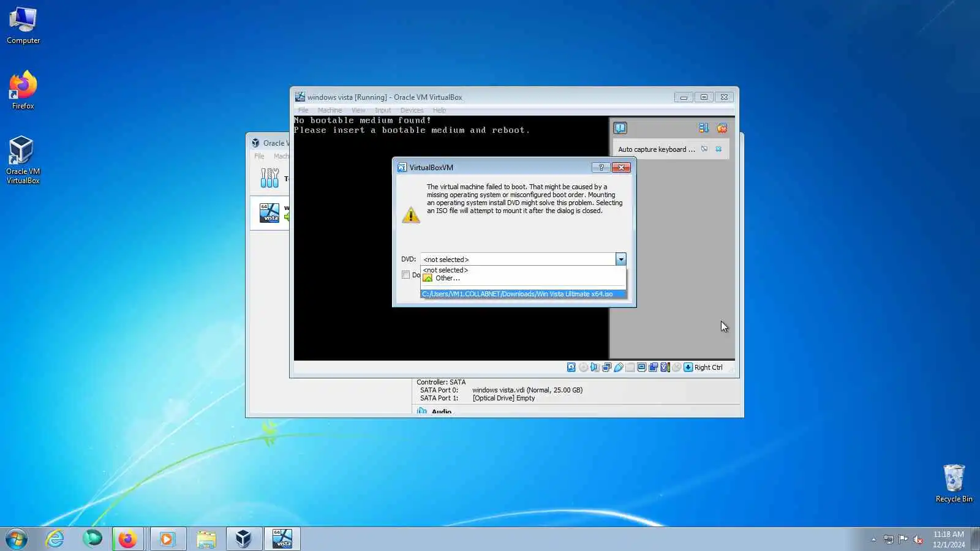Open the notification center icon in VM window

click(x=620, y=128)
